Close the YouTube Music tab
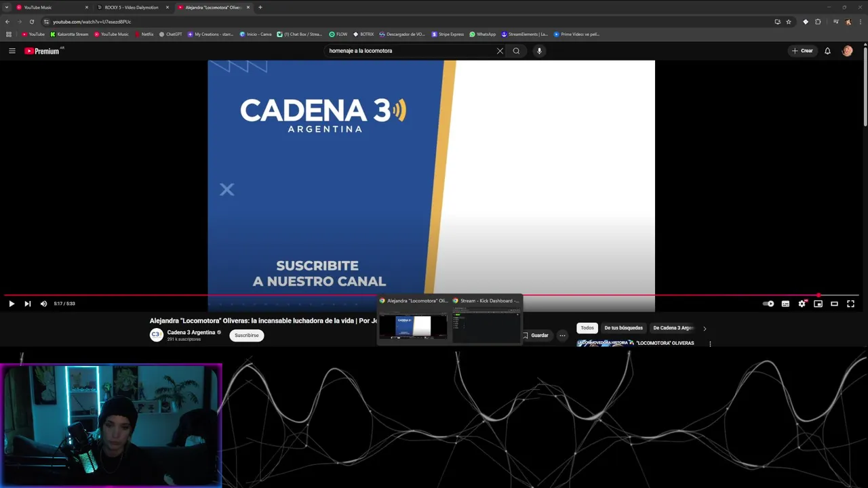 click(x=87, y=7)
